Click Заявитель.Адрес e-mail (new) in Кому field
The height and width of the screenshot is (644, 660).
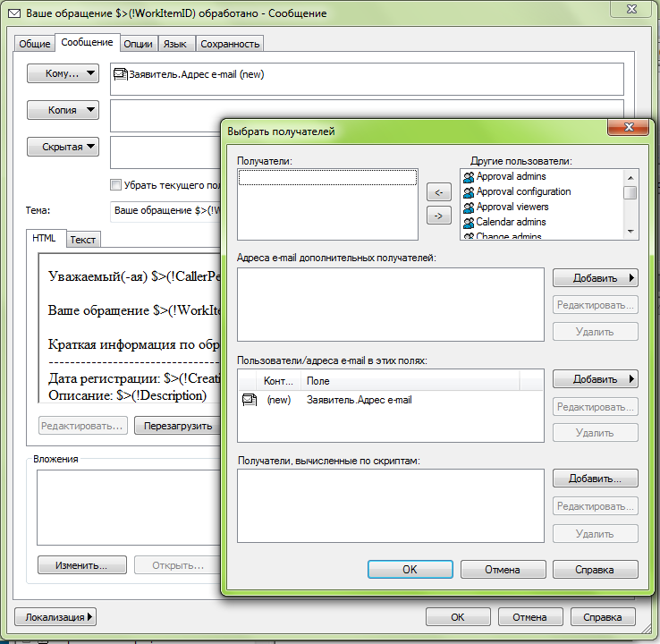point(196,75)
